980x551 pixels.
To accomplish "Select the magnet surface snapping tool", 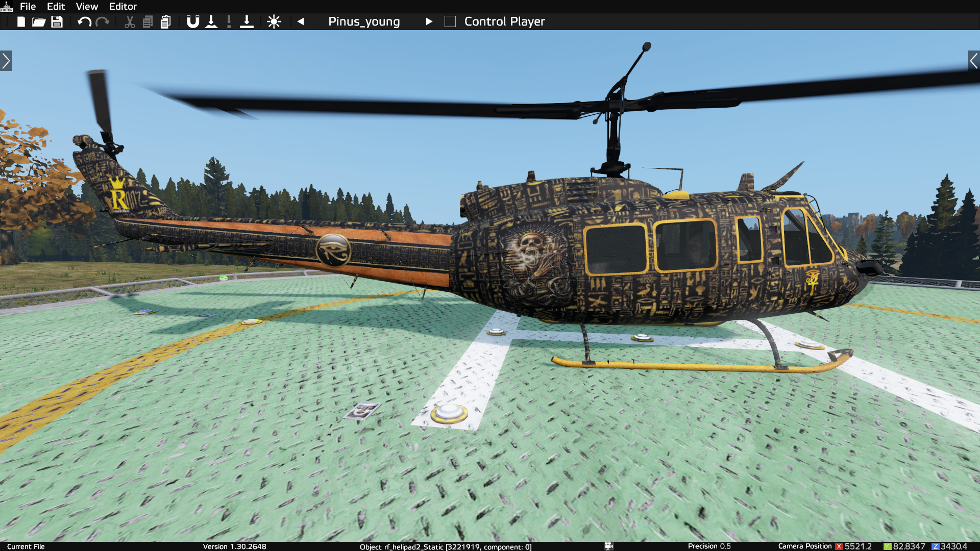I will (192, 21).
